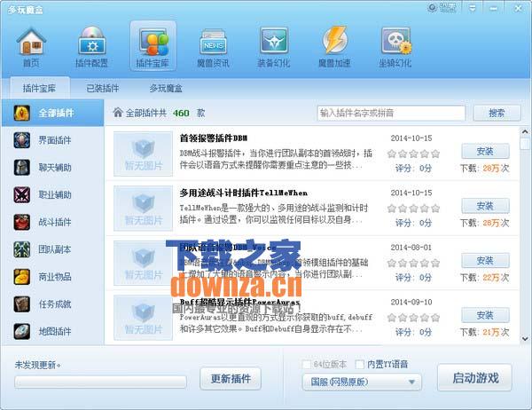Click 下载: 22万次 download count
532x410 pixels.
coord(484,278)
